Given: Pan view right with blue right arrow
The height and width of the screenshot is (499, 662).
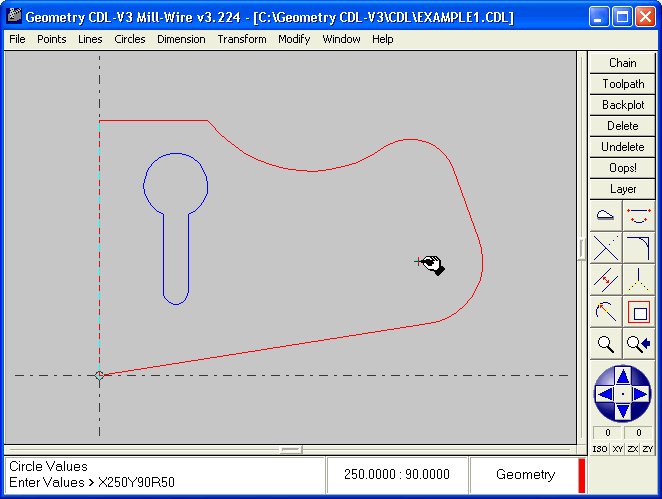Looking at the screenshot, I should pyautogui.click(x=640, y=394).
